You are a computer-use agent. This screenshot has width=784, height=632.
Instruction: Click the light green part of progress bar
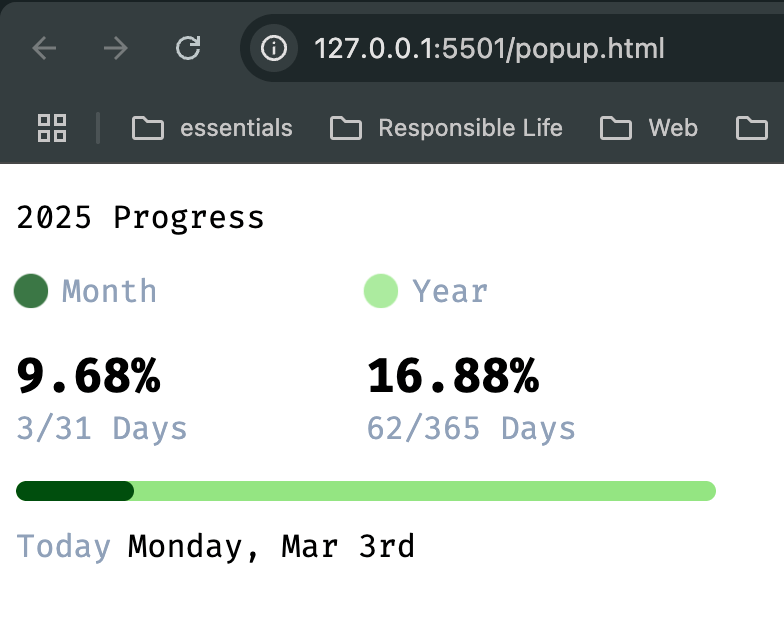point(425,491)
